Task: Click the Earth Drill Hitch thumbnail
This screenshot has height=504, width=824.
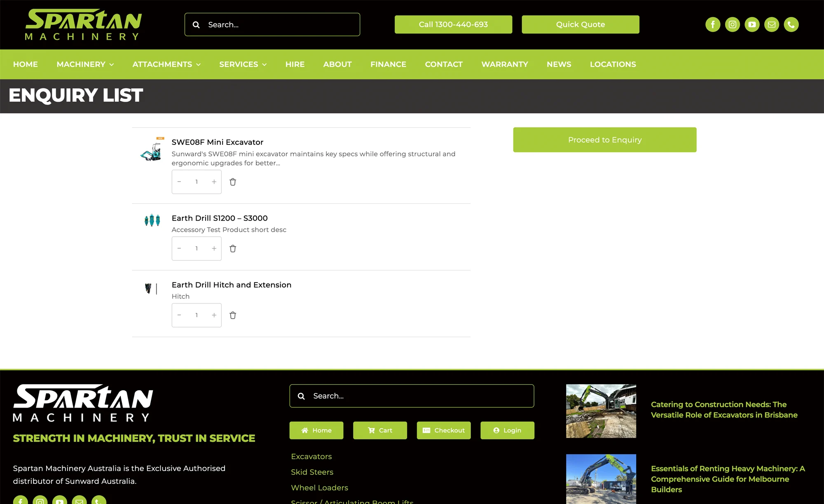Action: click(x=151, y=289)
